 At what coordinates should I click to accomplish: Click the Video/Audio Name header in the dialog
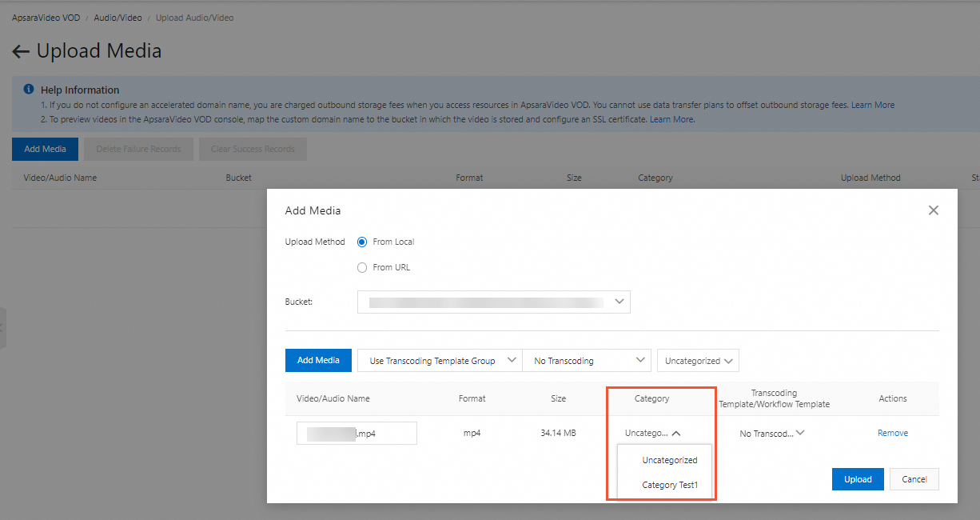click(x=333, y=398)
